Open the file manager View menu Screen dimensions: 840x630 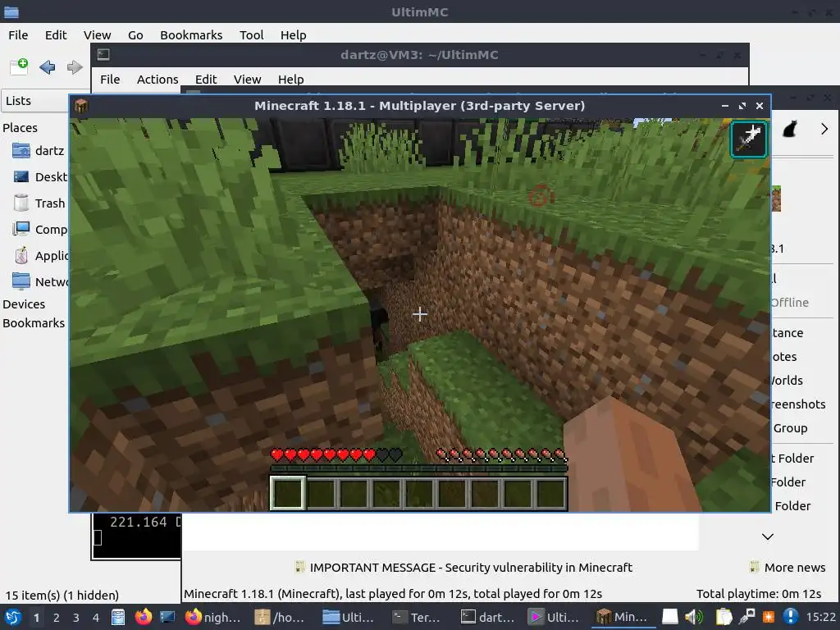pos(97,34)
